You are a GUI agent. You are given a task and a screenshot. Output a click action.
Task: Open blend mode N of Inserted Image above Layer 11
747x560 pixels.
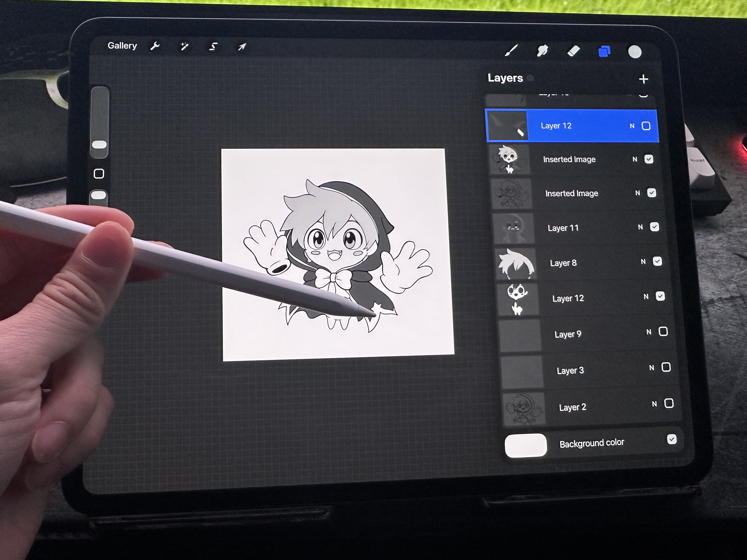click(x=638, y=193)
